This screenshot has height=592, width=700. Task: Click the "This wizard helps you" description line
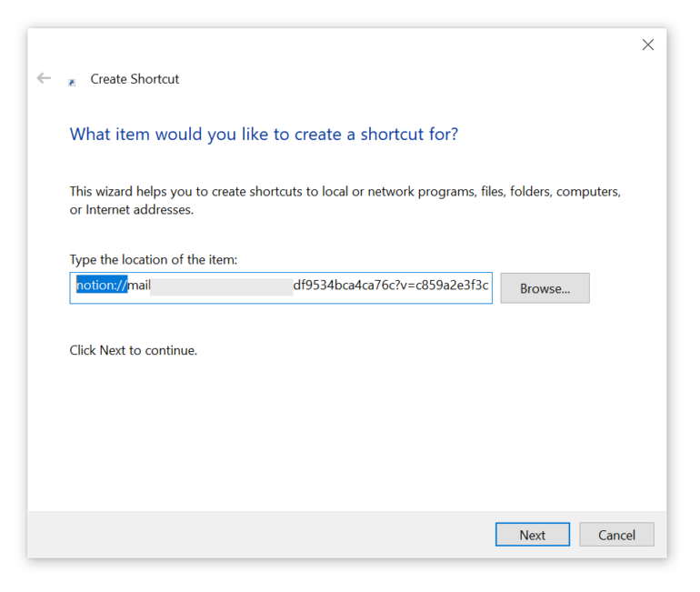[345, 192]
